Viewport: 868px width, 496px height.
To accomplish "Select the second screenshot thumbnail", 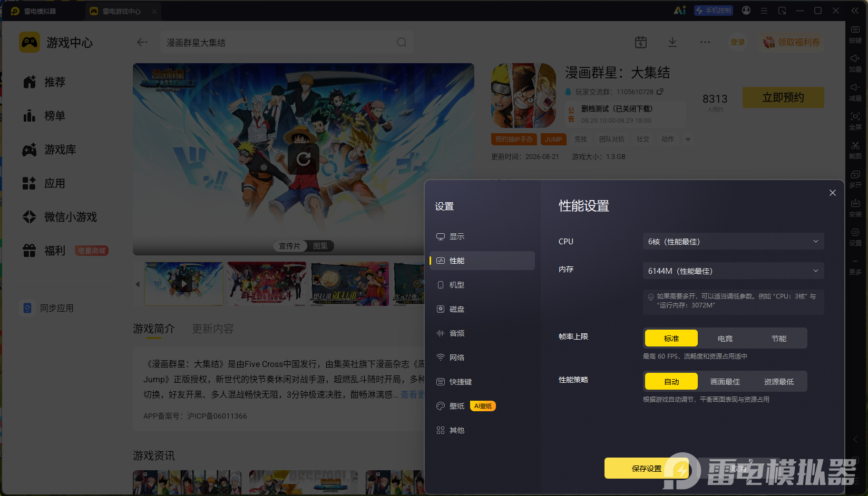I will point(267,284).
